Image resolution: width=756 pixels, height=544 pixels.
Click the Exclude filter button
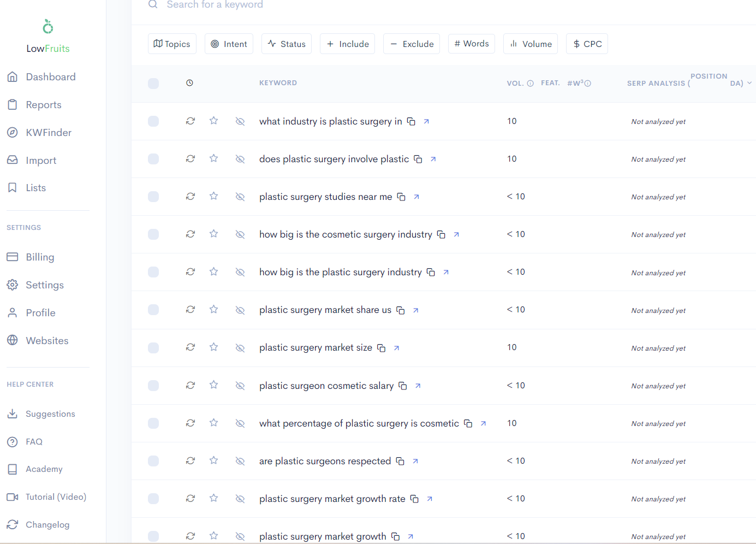pos(412,44)
